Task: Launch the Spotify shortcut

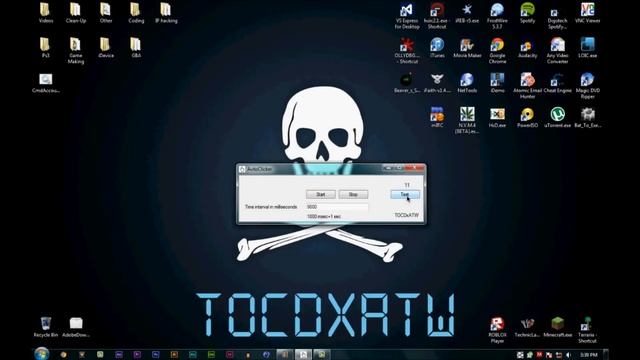Action: tap(527, 13)
